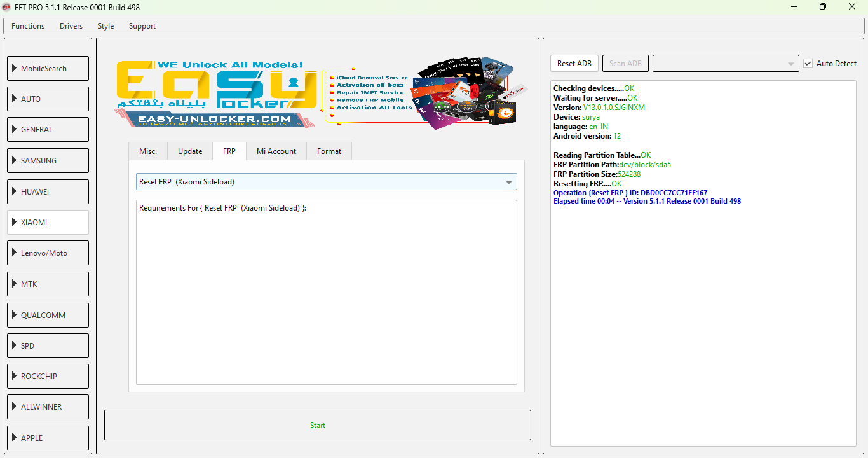Viewport: 868px width, 458px height.
Task: Expand the SPD sidebar section
Action: (x=48, y=345)
